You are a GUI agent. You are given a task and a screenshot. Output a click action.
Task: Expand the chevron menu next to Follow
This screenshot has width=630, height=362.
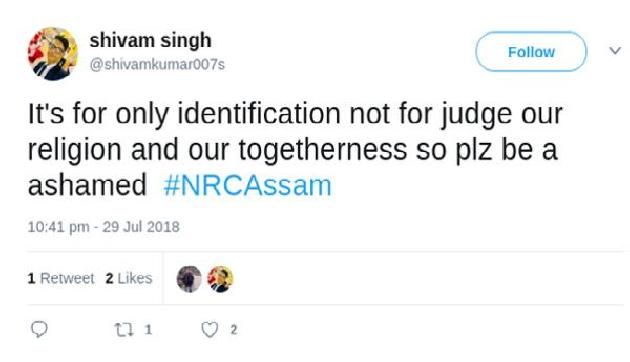615,51
